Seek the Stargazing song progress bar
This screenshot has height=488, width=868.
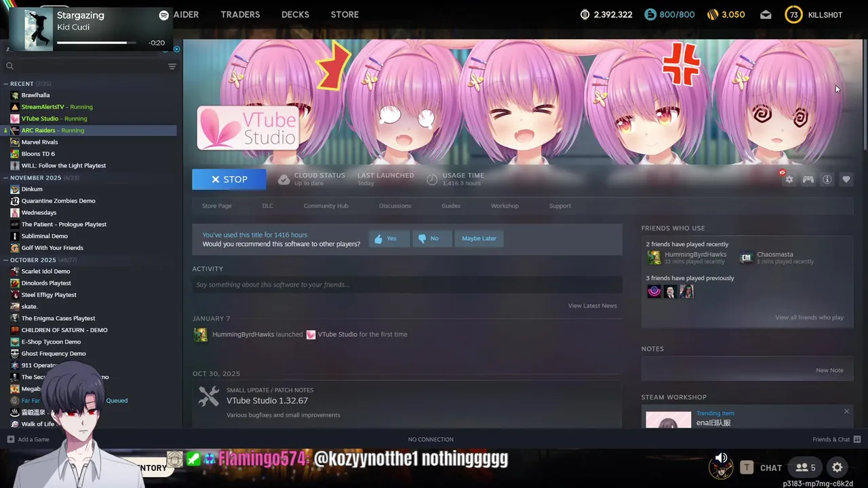(x=96, y=43)
